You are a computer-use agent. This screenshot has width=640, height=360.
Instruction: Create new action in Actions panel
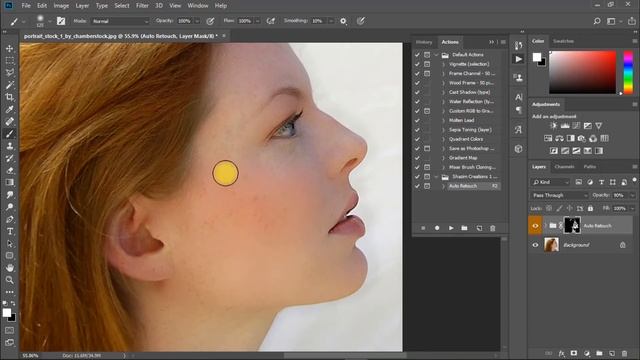(479, 228)
